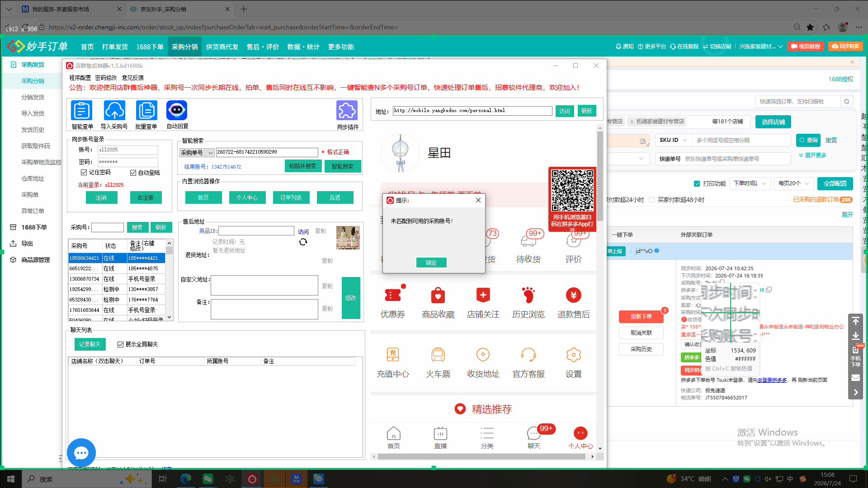Launch the 自动回复 robot icon
The image size is (868, 488).
pyautogui.click(x=177, y=110)
